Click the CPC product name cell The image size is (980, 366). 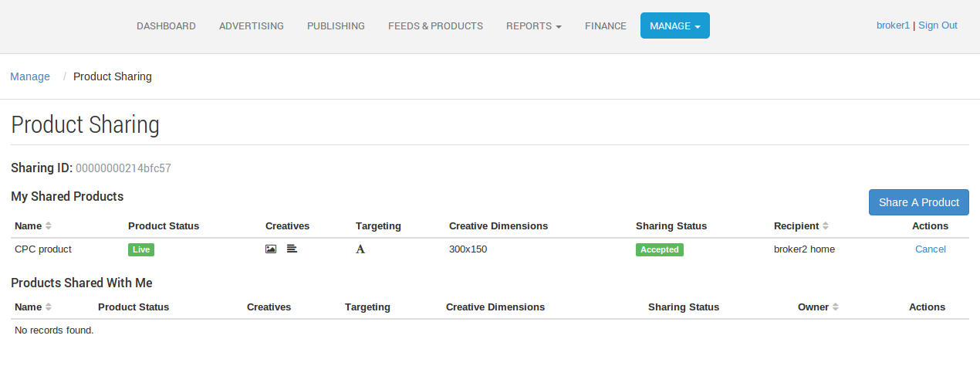[43, 249]
